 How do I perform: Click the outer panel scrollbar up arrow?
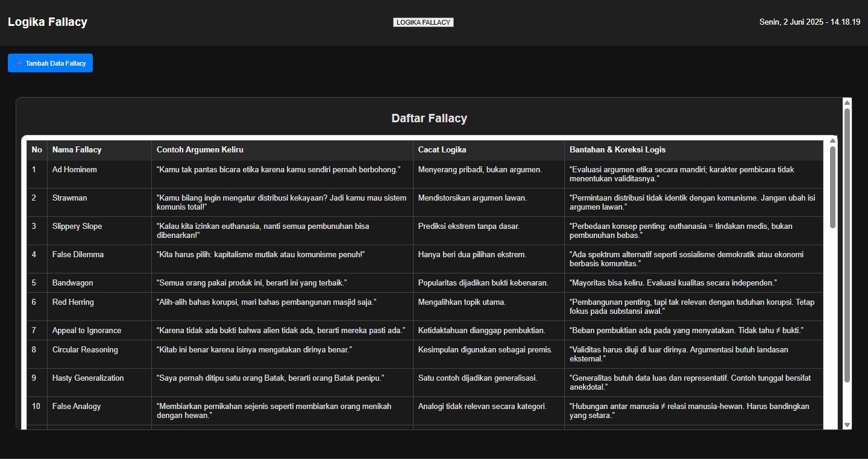[x=847, y=102]
